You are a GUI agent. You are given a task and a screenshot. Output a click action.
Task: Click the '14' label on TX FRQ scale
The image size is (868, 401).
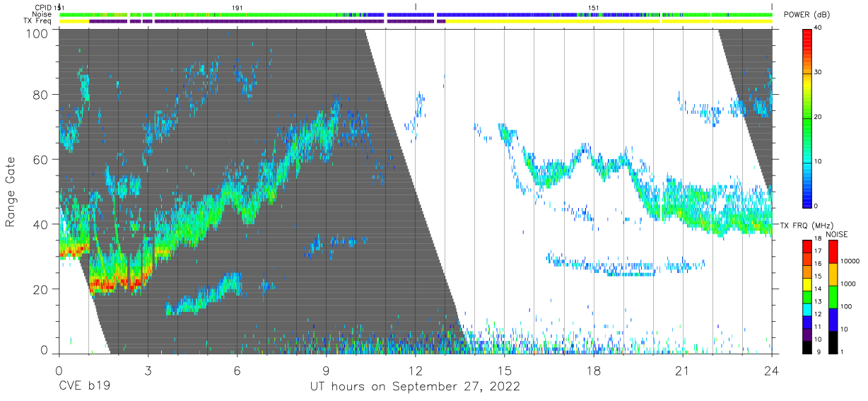point(817,289)
